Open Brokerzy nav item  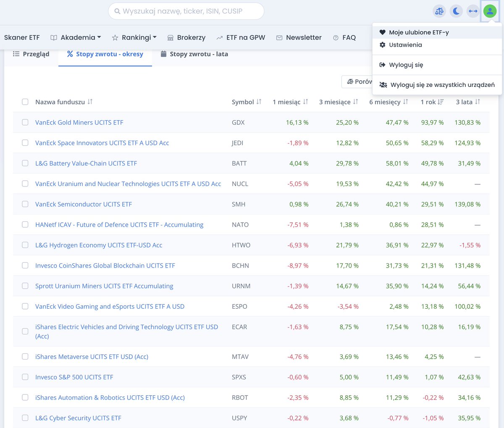coord(186,37)
